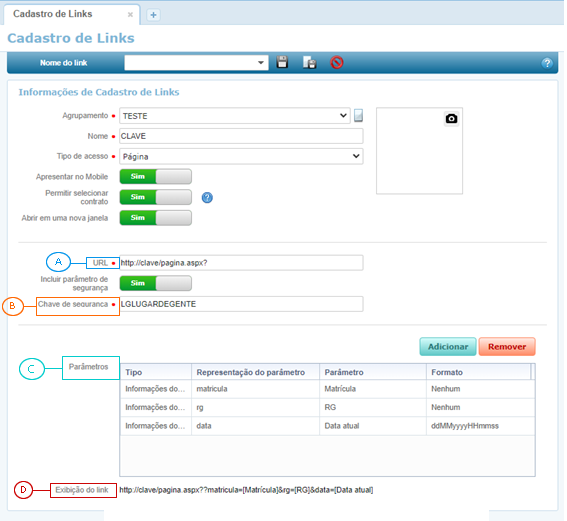Click the Tipo column header

156,372
